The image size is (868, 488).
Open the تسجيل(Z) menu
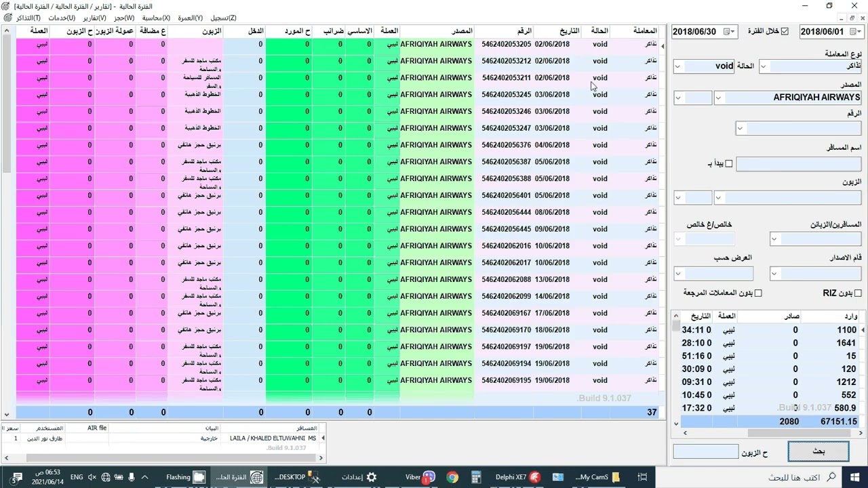tap(223, 18)
